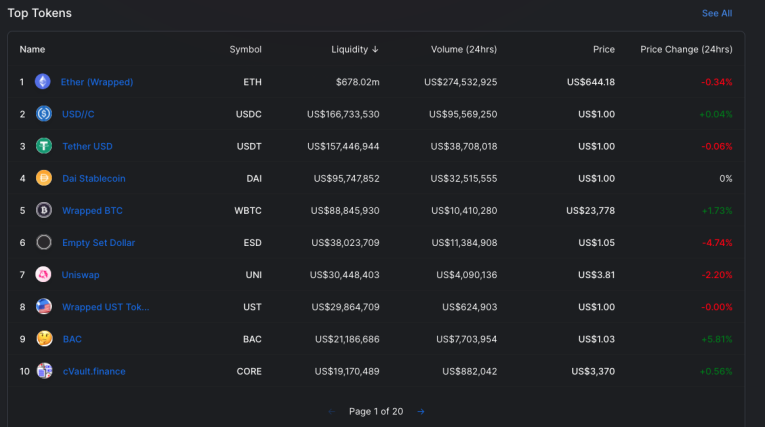Select USDC liquidity US$166,733,530

[343, 114]
